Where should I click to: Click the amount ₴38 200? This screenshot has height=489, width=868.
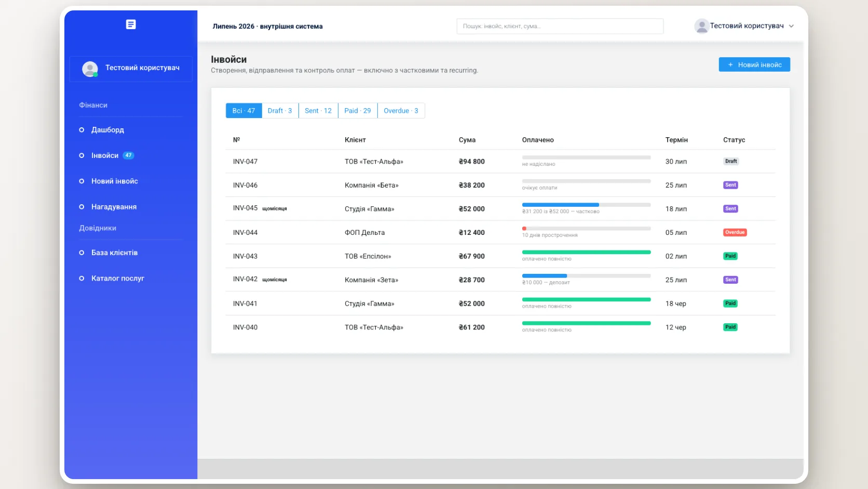click(x=471, y=186)
